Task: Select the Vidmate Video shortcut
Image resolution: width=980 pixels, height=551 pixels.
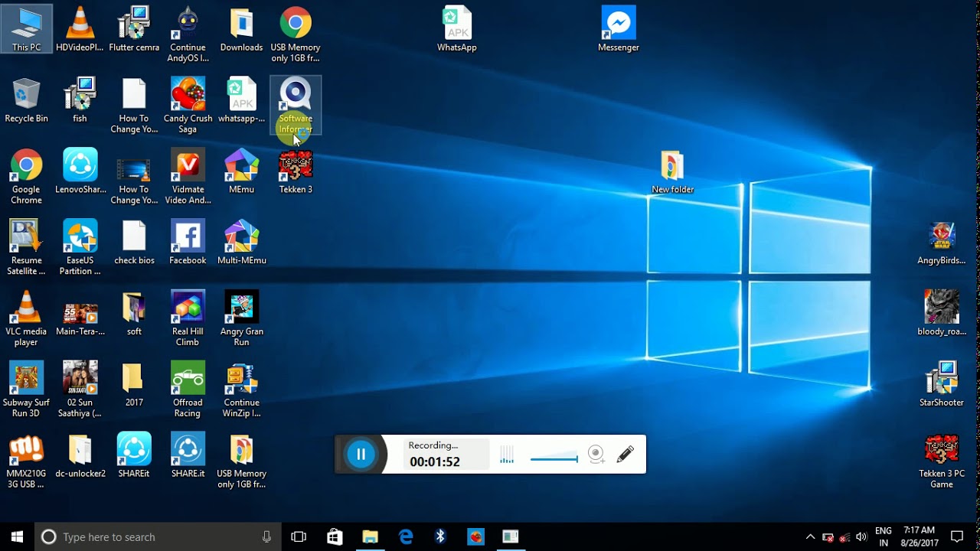Action: point(188,177)
